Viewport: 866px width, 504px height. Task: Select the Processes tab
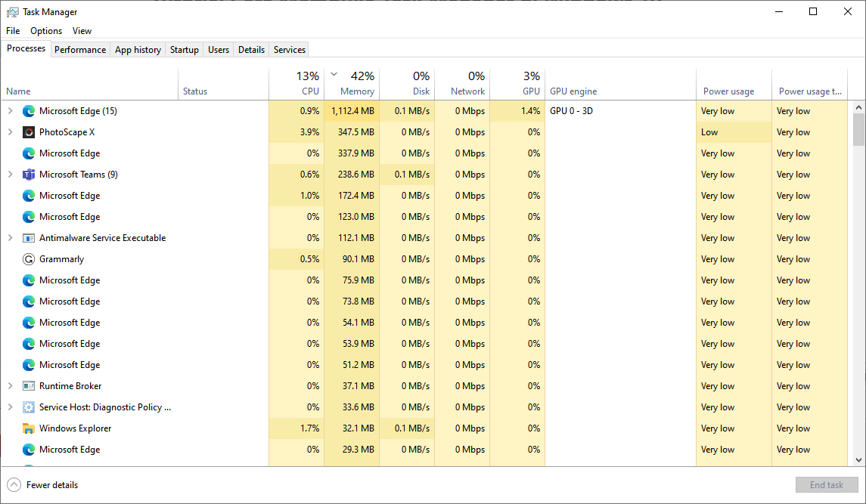pos(26,48)
